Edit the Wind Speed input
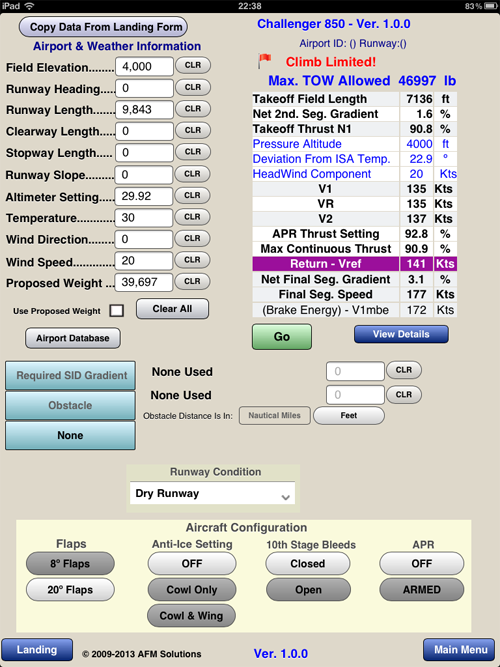The height and width of the screenshot is (667, 500). [x=144, y=261]
